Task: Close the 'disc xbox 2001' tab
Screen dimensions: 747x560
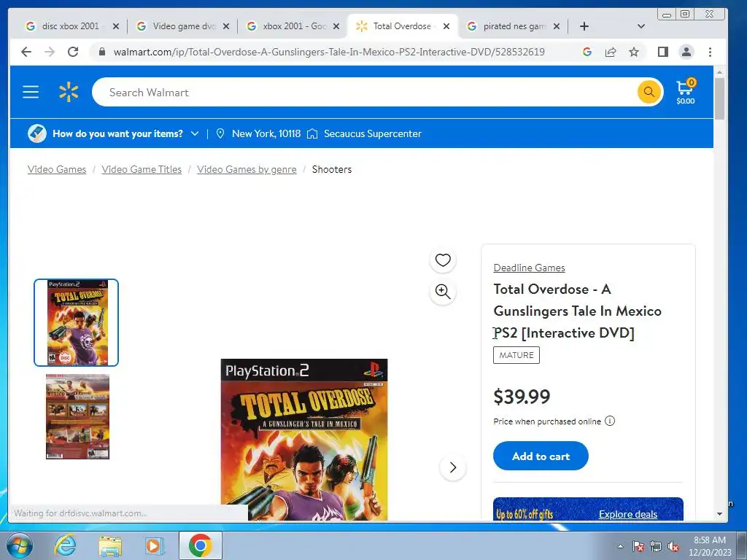Action: [116, 26]
